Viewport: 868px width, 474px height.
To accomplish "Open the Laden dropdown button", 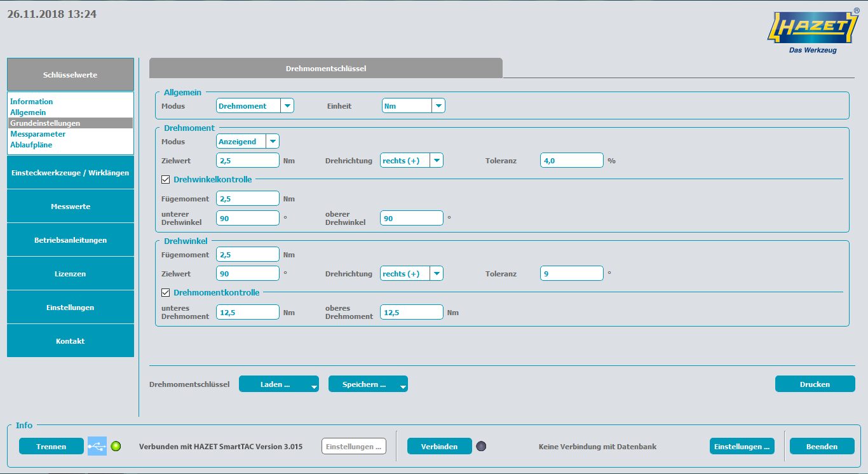I will click(278, 384).
